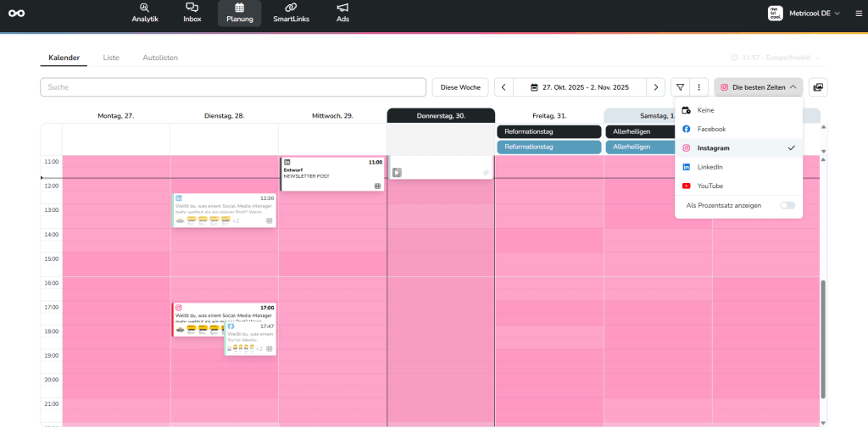This screenshot has height=439, width=868.
Task: Open the Inbox section
Action: [x=192, y=14]
